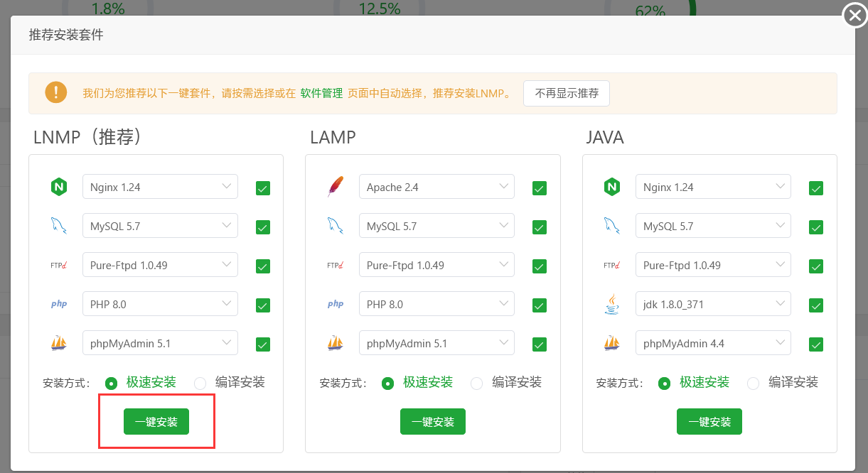Click the orange exclamation warning icon
This screenshot has height=473, width=868.
55,92
